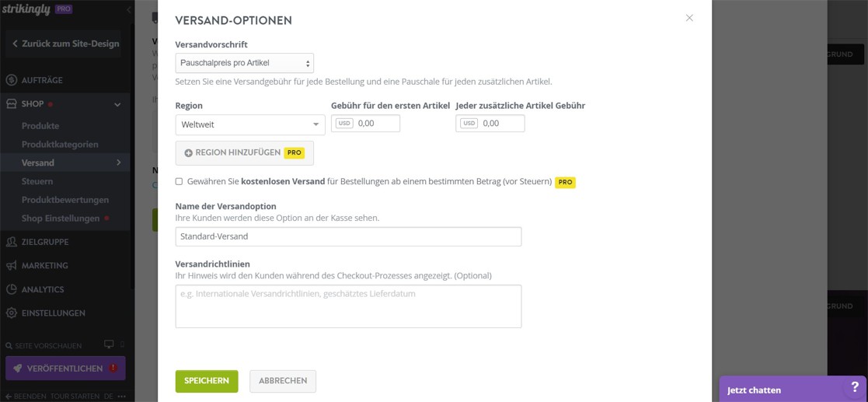This screenshot has height=402, width=868.
Task: Click the Einstellungen gear icon
Action: point(12,313)
